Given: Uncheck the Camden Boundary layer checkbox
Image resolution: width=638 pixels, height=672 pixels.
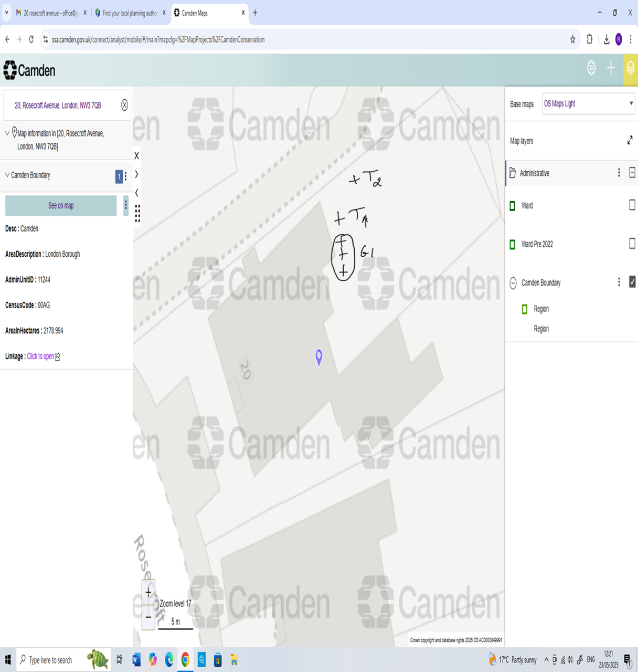Looking at the screenshot, I should [x=632, y=282].
